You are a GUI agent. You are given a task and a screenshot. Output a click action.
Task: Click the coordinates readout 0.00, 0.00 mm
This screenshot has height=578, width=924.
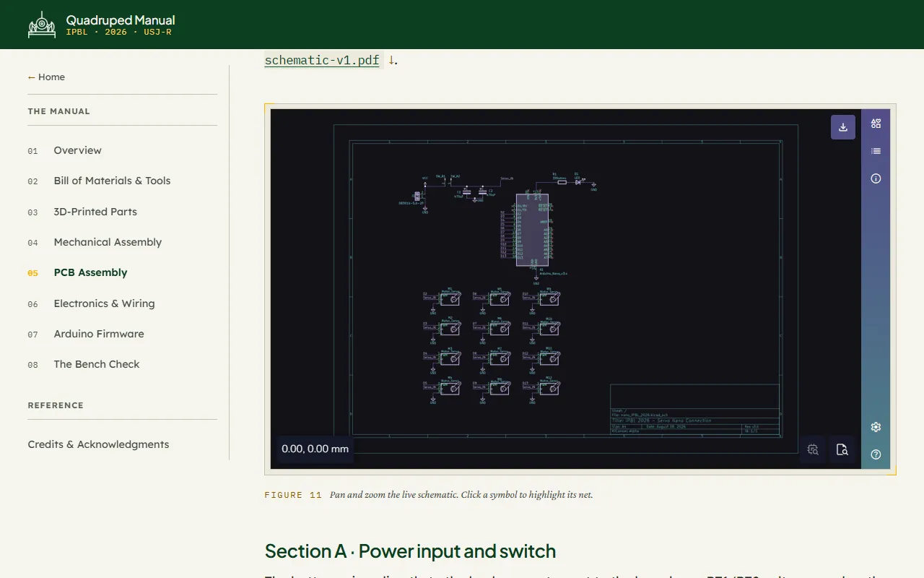(x=315, y=449)
